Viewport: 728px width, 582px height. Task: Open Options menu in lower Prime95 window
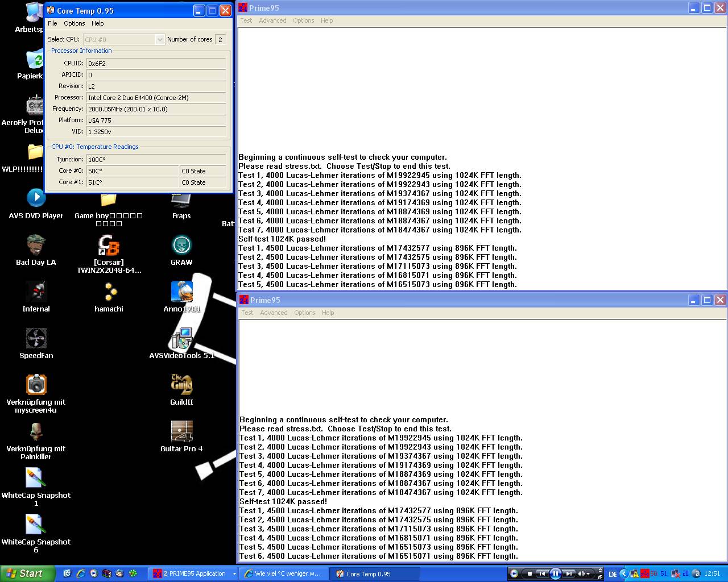pyautogui.click(x=304, y=313)
